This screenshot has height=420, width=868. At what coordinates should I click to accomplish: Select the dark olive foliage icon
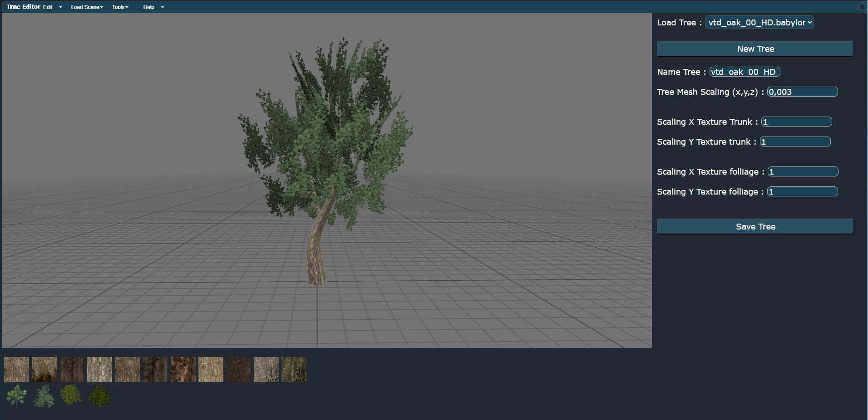coord(99,396)
